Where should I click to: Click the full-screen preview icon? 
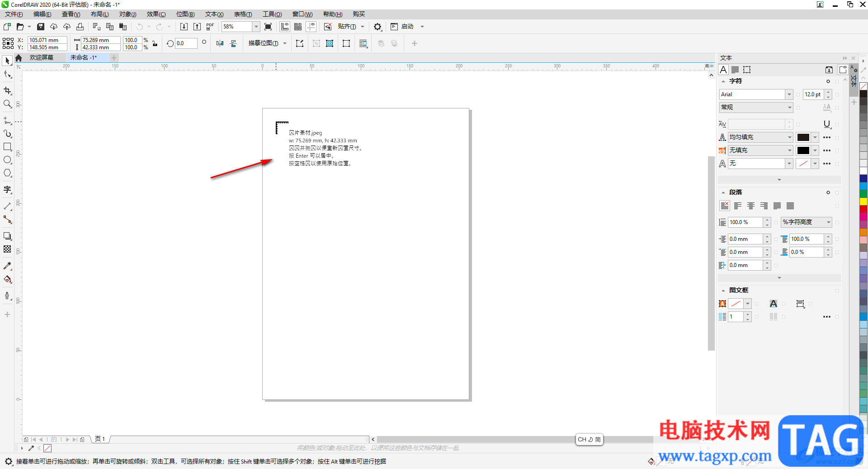click(268, 27)
